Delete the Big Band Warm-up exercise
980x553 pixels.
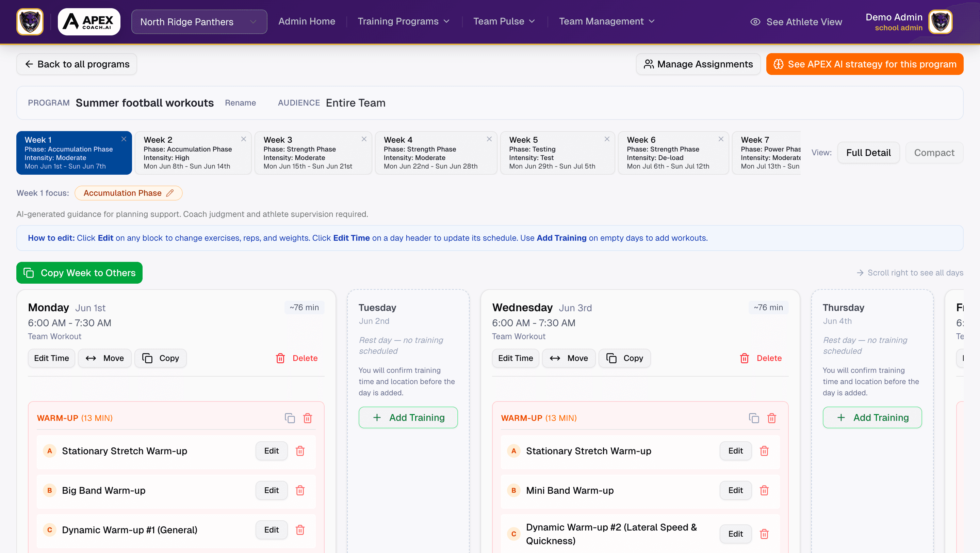(300, 491)
